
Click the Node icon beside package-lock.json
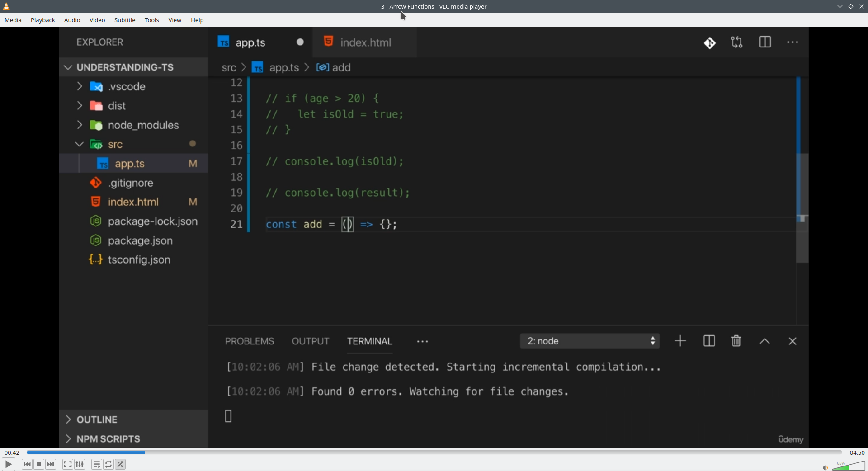click(x=96, y=221)
